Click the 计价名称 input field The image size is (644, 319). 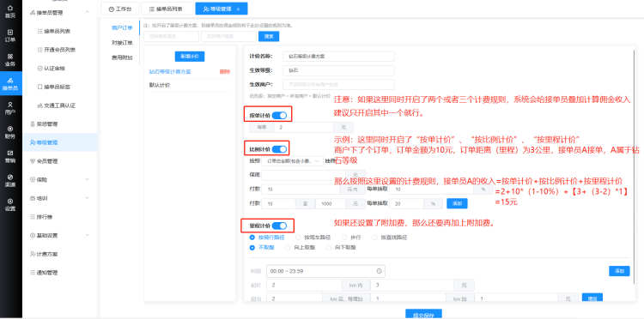point(338,57)
